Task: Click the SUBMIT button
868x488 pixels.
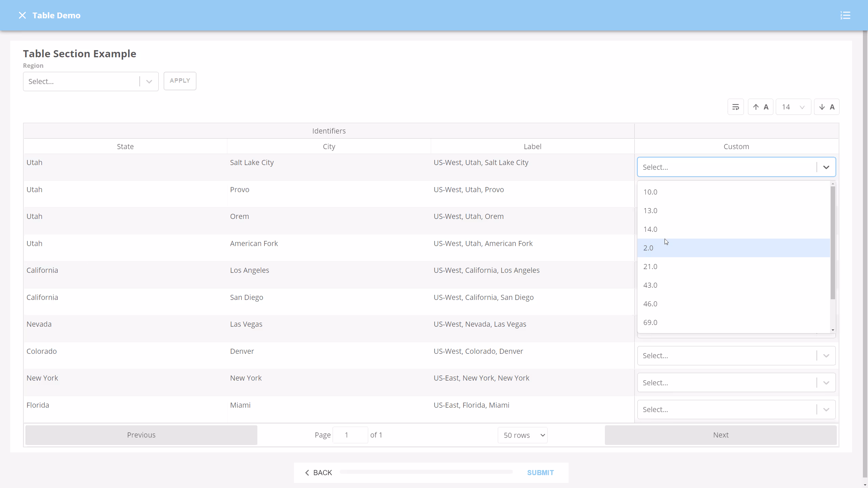Action: pos(540,473)
